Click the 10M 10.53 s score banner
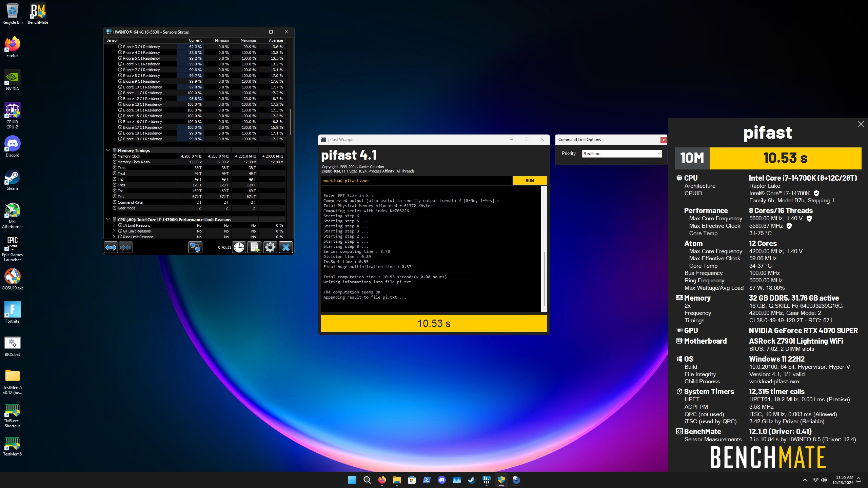The image size is (868, 488). click(768, 158)
